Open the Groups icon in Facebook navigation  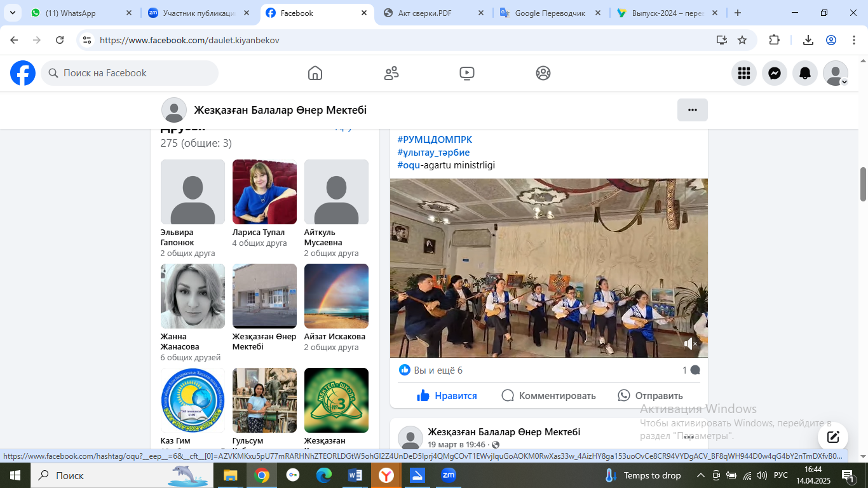[x=543, y=73]
